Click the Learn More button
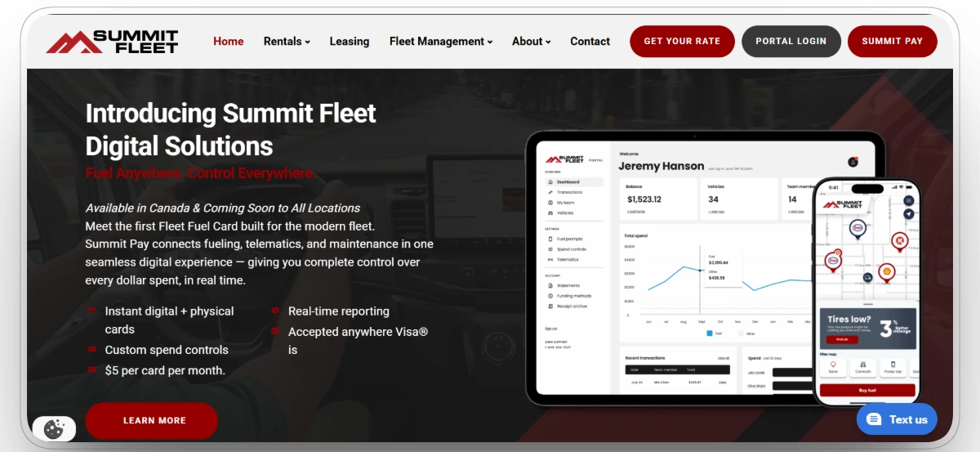 pyautogui.click(x=152, y=420)
